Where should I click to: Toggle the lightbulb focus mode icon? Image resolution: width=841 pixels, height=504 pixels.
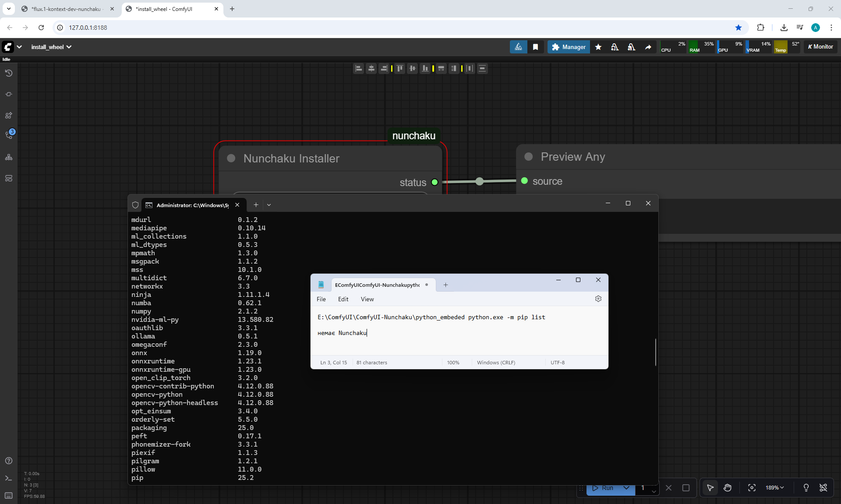pyautogui.click(x=806, y=488)
